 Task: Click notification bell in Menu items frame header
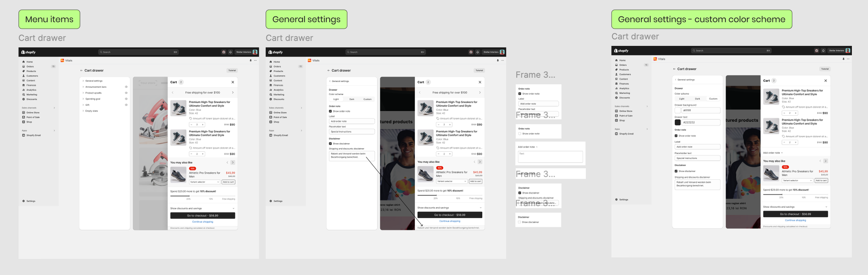231,52
